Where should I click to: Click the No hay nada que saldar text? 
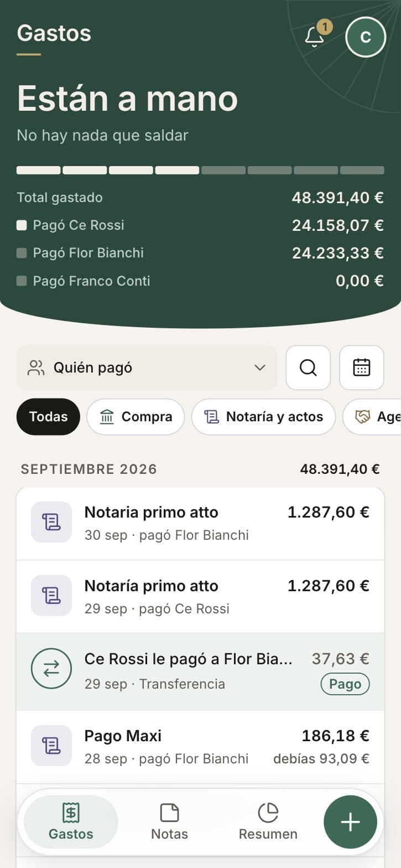[102, 135]
